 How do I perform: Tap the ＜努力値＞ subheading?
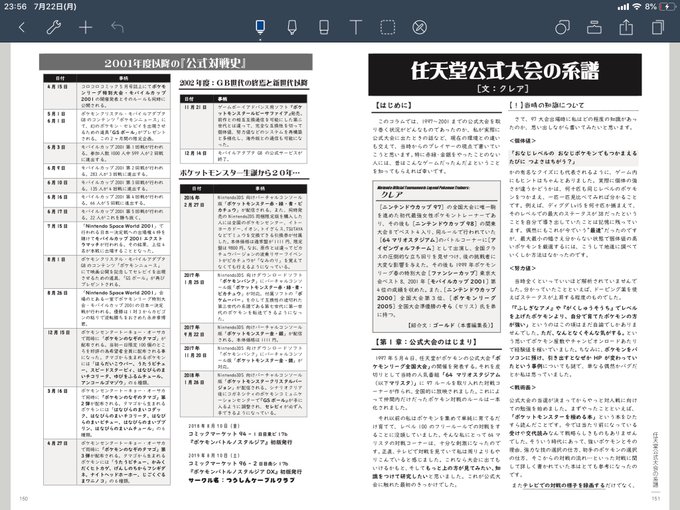[x=523, y=268]
